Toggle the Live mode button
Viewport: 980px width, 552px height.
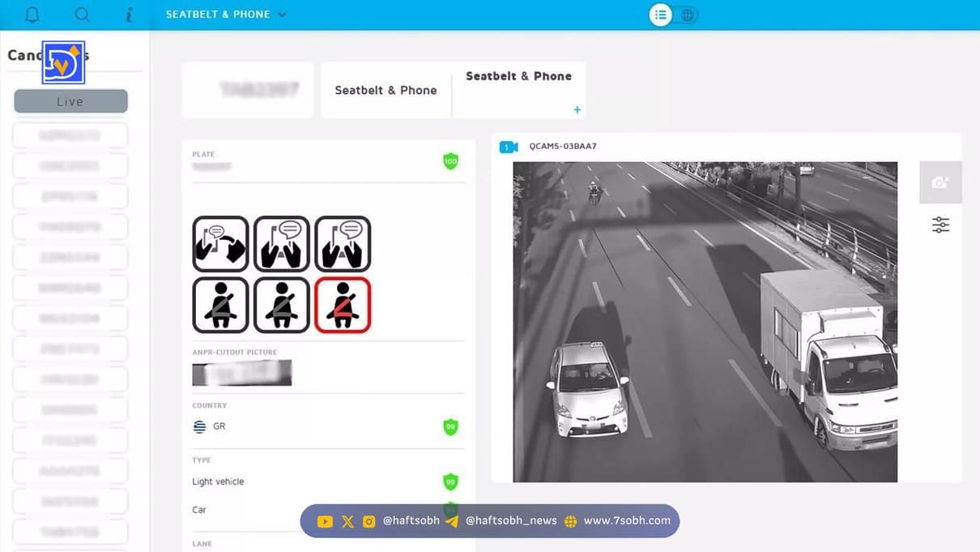tap(70, 101)
